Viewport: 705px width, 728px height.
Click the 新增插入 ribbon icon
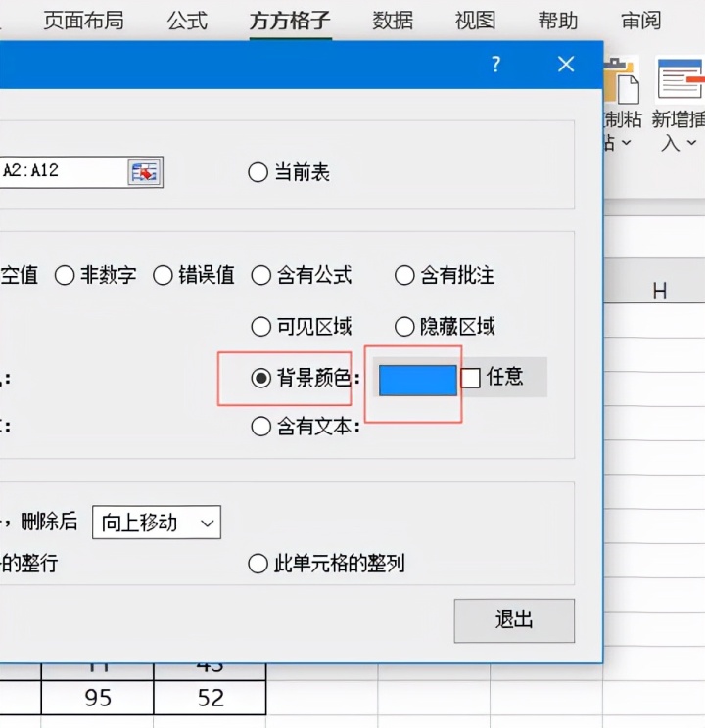[680, 81]
